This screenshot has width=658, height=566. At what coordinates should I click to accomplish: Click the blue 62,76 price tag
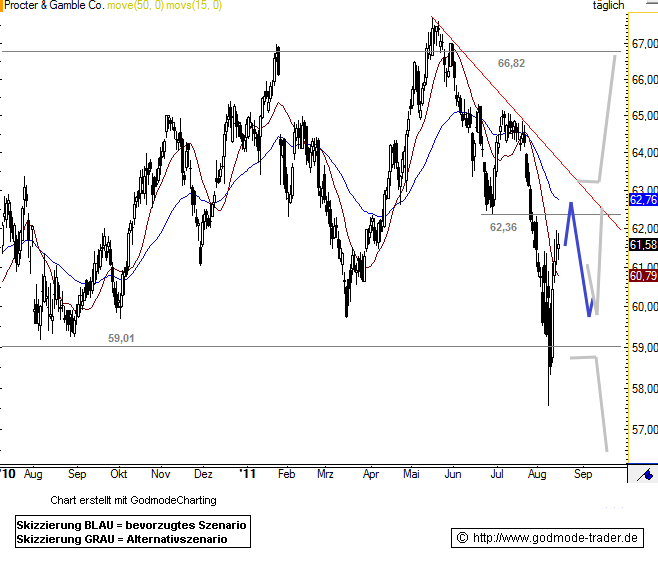click(643, 200)
